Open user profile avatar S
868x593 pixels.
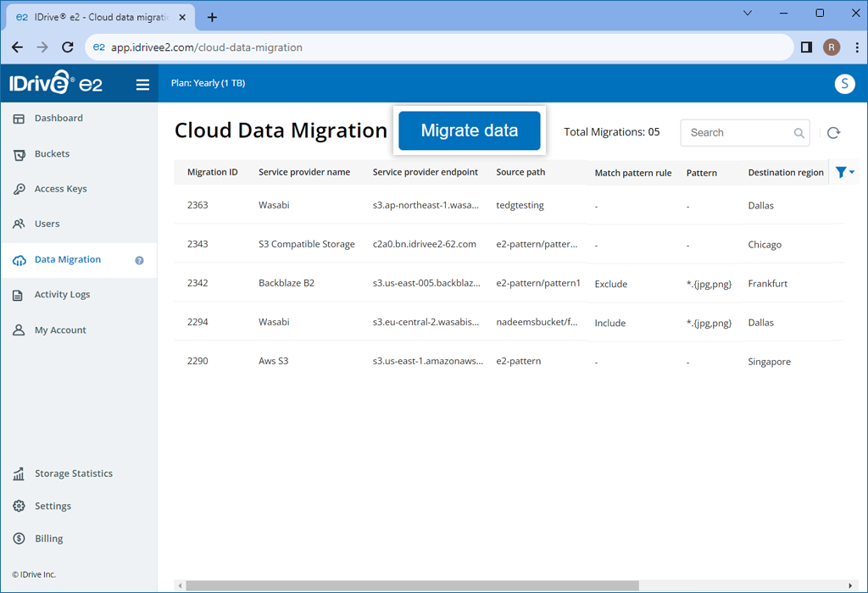[x=845, y=84]
